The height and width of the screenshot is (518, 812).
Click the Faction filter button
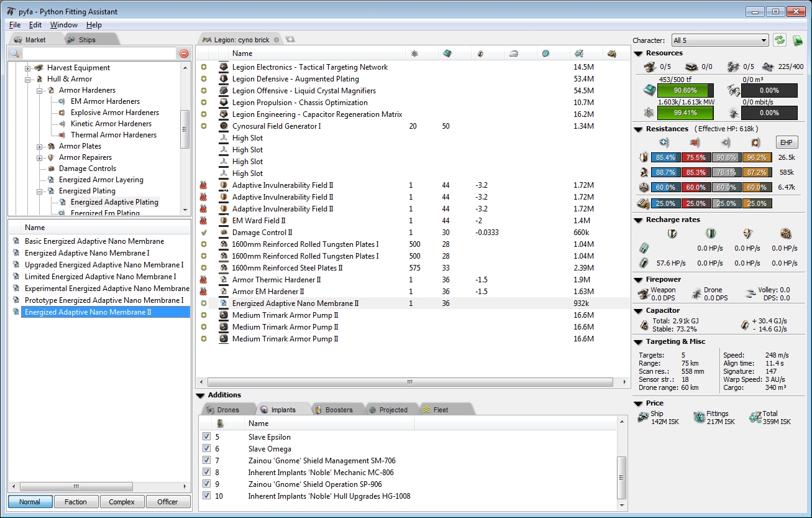pyautogui.click(x=75, y=502)
